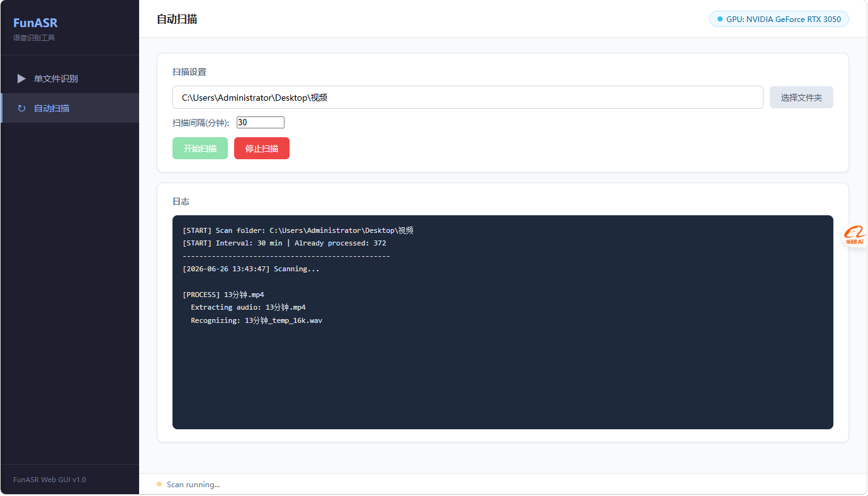This screenshot has width=868, height=496.
Task: Focus the 扫描间隔 minutes input box
Action: click(261, 123)
